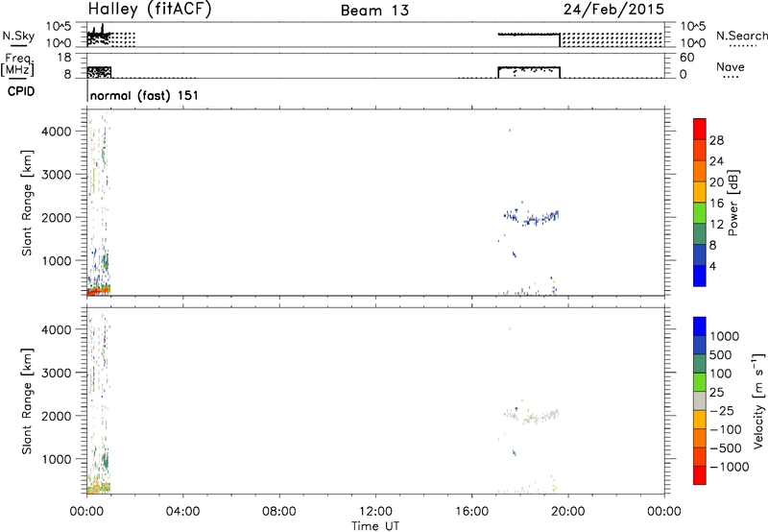Click the yellow 16-20 dB Power colorbar segment
The width and height of the screenshot is (768, 532).
700,191
